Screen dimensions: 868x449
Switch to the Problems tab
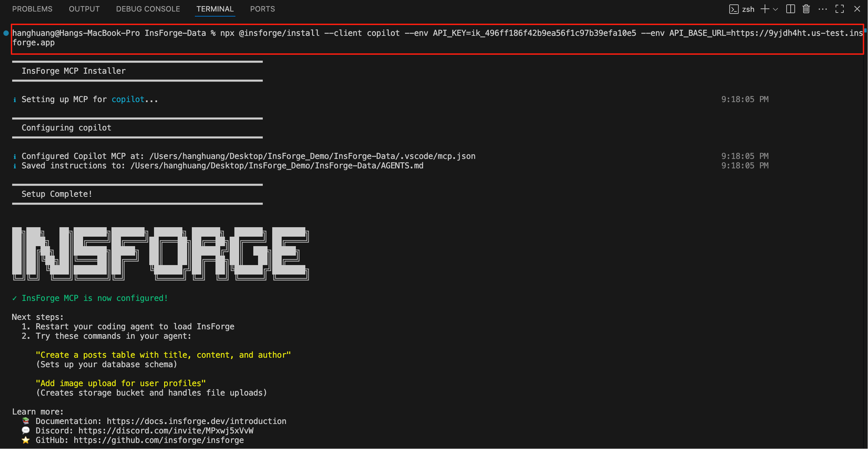coord(32,9)
